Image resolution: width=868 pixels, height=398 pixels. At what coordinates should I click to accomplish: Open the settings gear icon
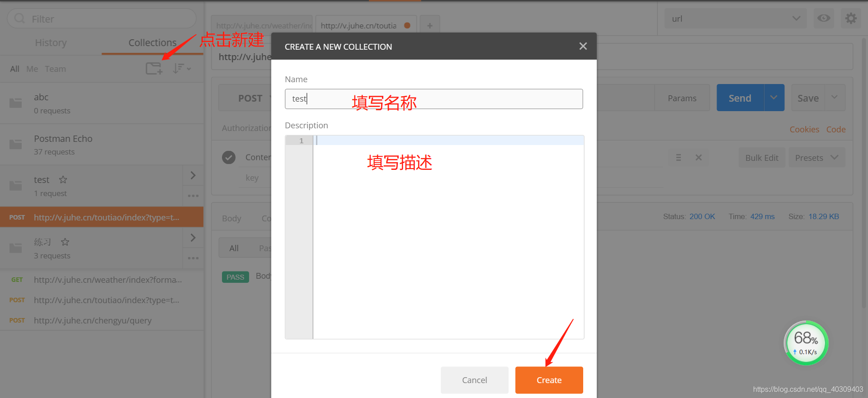tap(851, 19)
